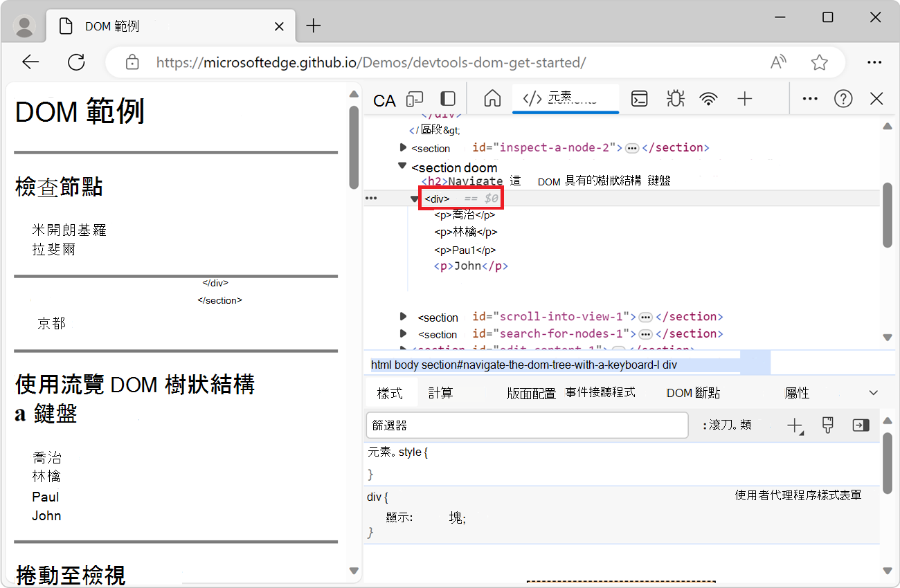Click the 元素。style rule text
Image resolution: width=900 pixels, height=588 pixels.
[398, 452]
